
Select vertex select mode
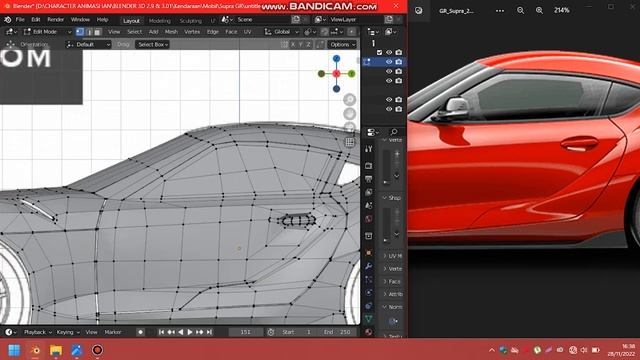click(x=80, y=32)
